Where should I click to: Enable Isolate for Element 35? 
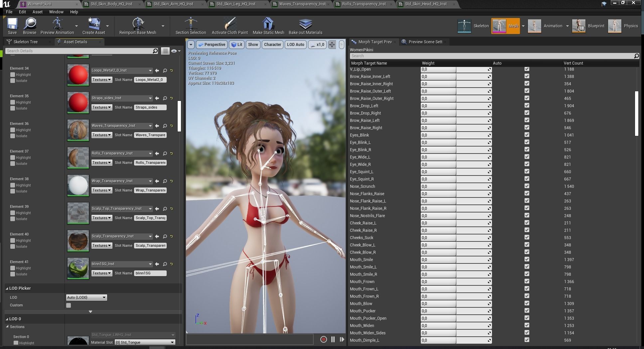tap(13, 108)
